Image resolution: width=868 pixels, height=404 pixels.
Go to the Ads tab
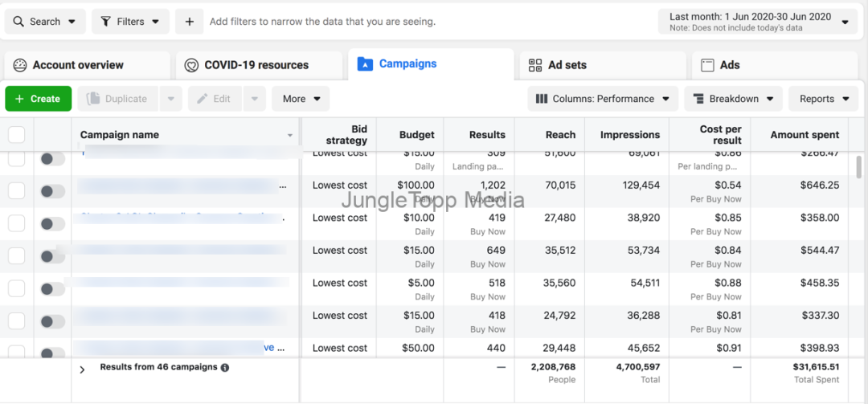tap(720, 65)
